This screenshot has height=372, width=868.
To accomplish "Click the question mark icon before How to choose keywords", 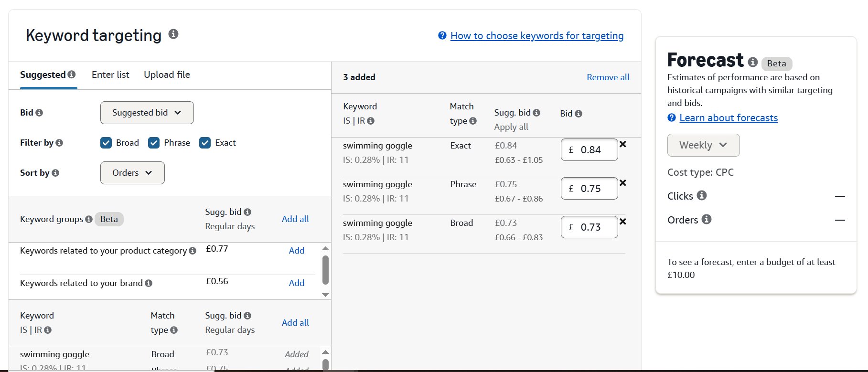I will 442,35.
